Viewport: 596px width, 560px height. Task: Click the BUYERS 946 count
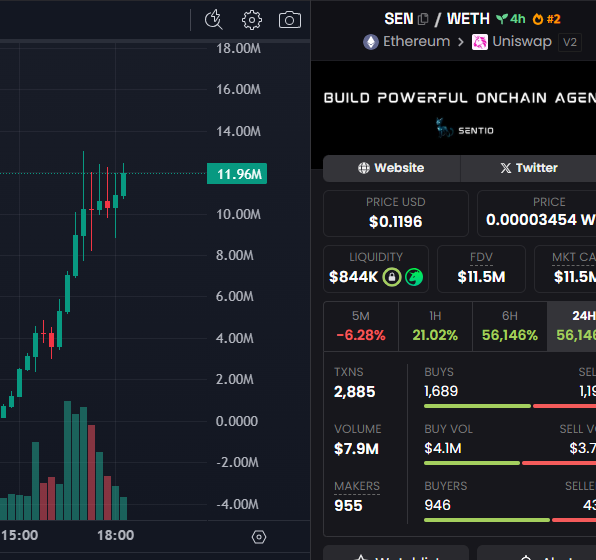point(437,505)
